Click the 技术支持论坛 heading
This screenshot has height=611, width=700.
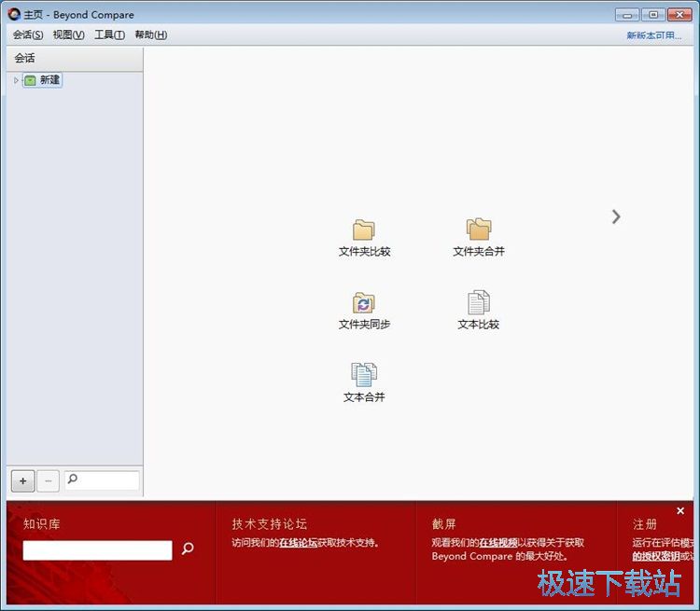(269, 524)
